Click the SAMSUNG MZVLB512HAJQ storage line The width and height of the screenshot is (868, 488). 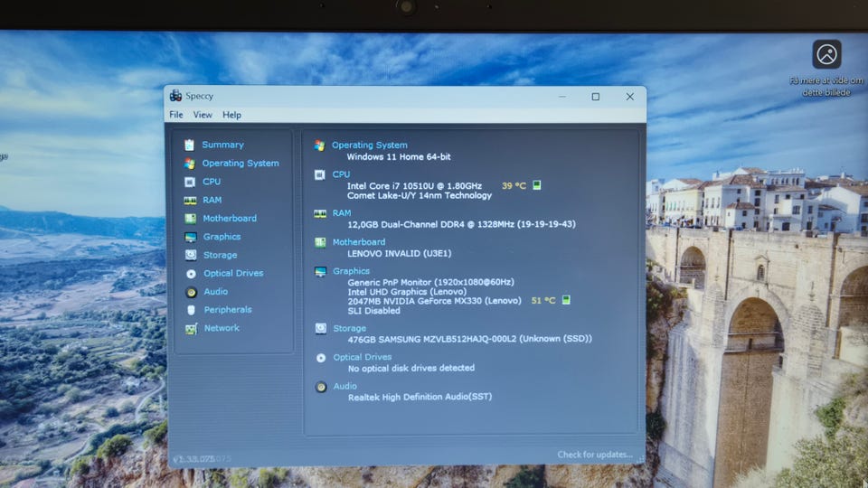[469, 339]
